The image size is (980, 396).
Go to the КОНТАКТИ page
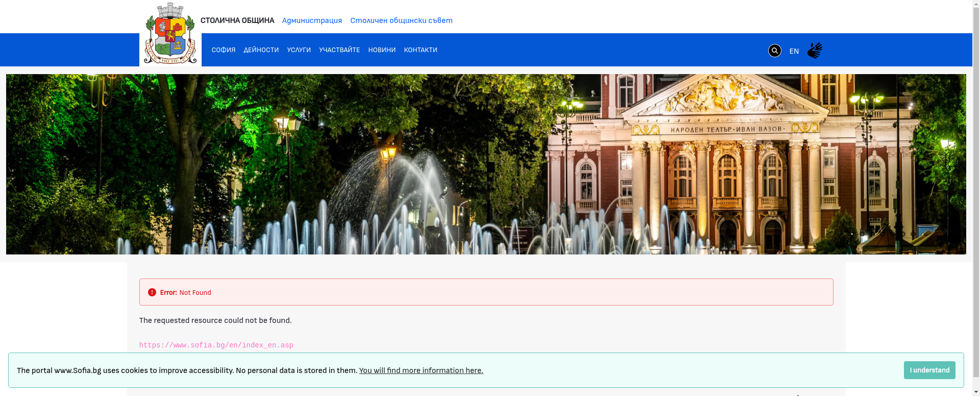(x=420, y=50)
